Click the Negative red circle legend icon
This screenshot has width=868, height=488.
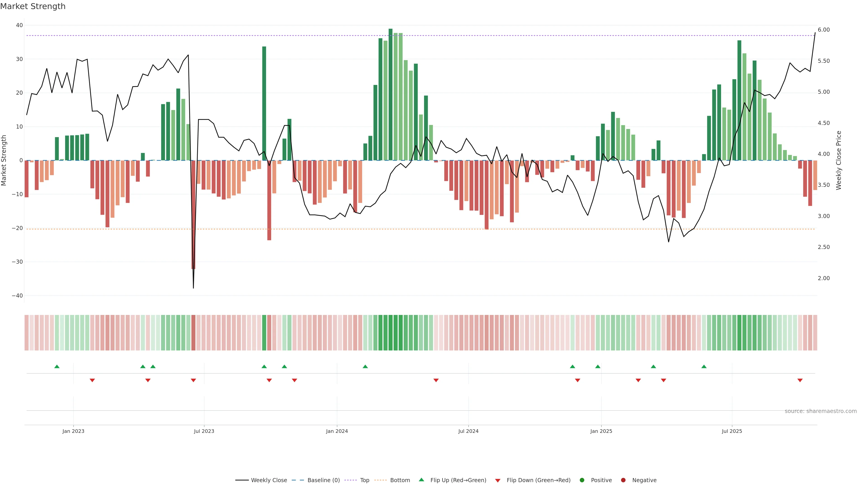(623, 480)
